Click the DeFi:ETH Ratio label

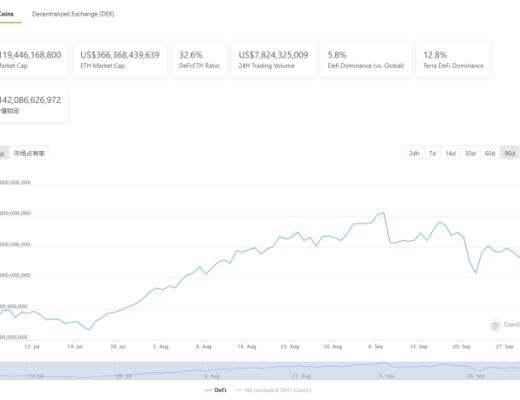pos(199,66)
